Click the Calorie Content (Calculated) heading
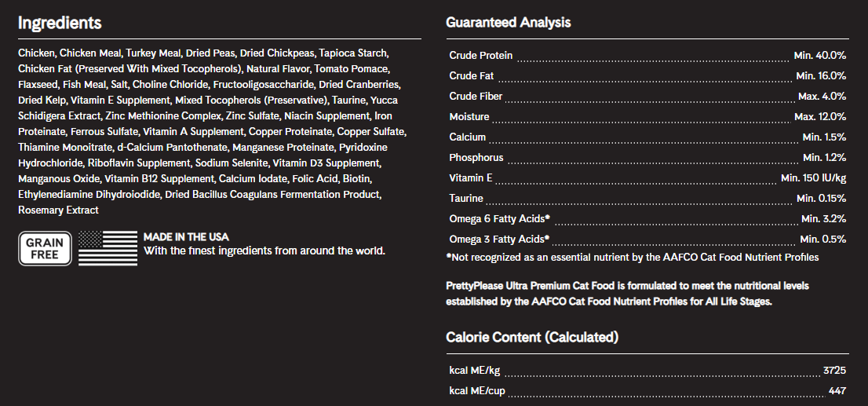868x406 pixels. [x=532, y=338]
